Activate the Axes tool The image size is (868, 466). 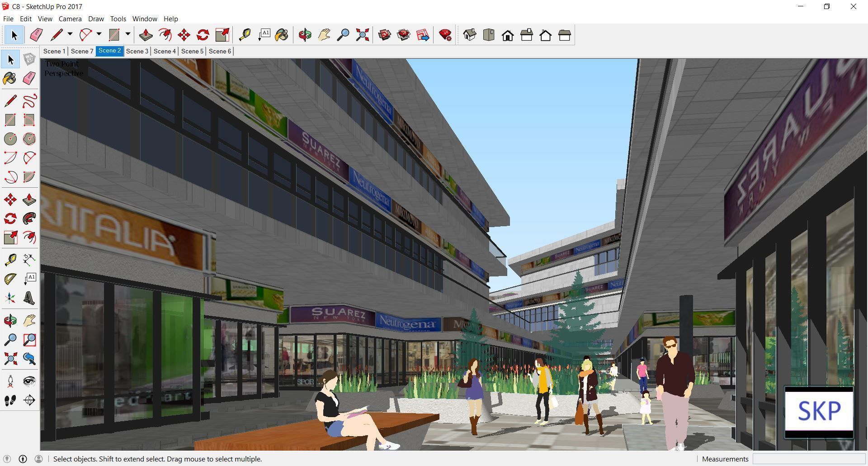click(10, 298)
